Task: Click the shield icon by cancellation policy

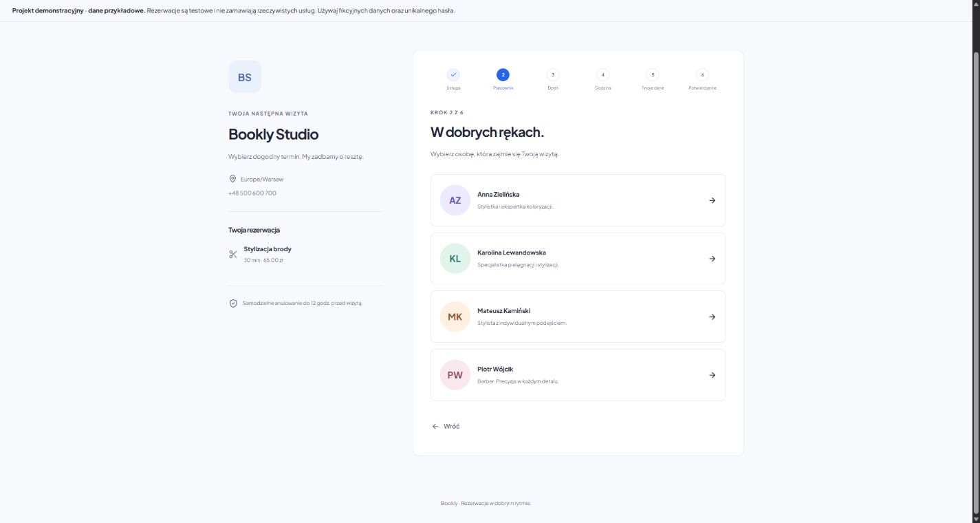Action: point(233,303)
